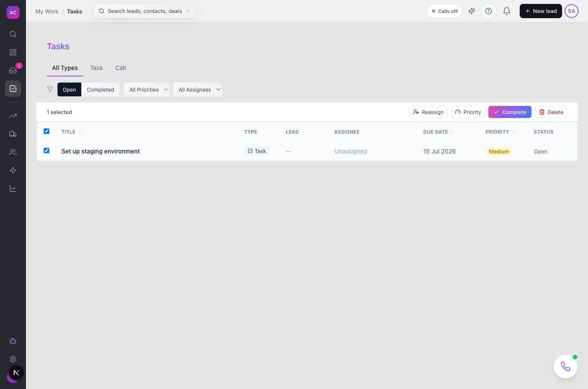Open the truck icon in sidebar
This screenshot has width=588, height=389.
click(x=13, y=134)
